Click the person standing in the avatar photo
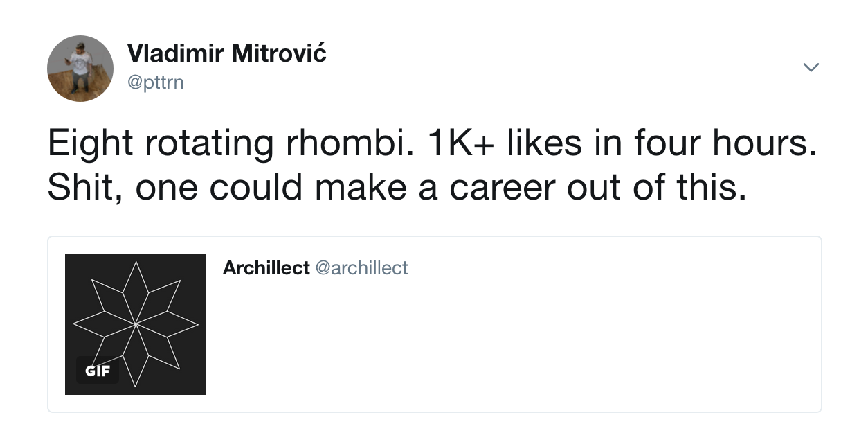The image size is (868, 424). 80,67
